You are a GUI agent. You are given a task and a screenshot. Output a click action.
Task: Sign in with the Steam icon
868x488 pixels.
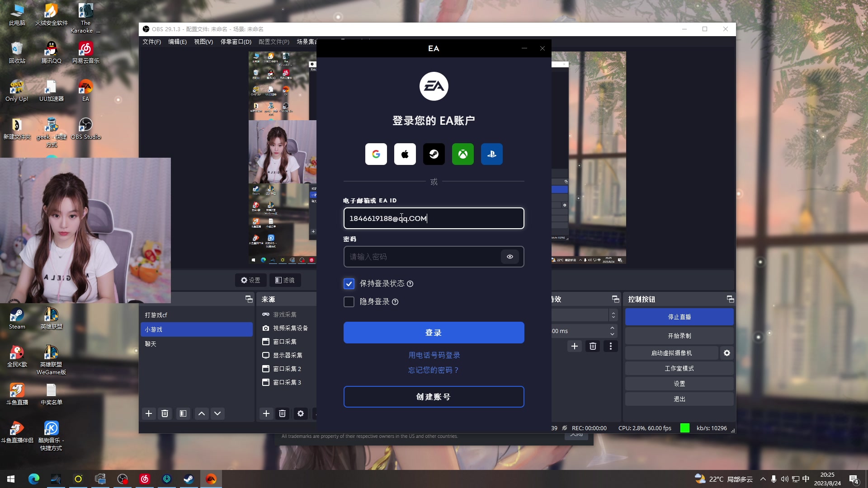tap(434, 154)
